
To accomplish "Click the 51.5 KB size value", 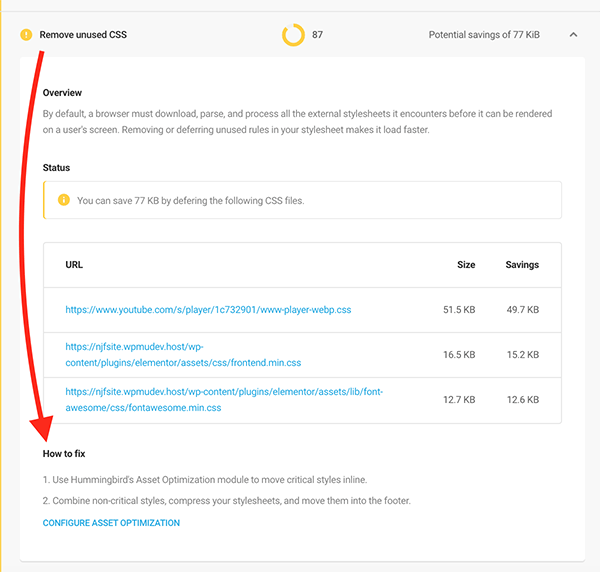I will pos(459,310).
